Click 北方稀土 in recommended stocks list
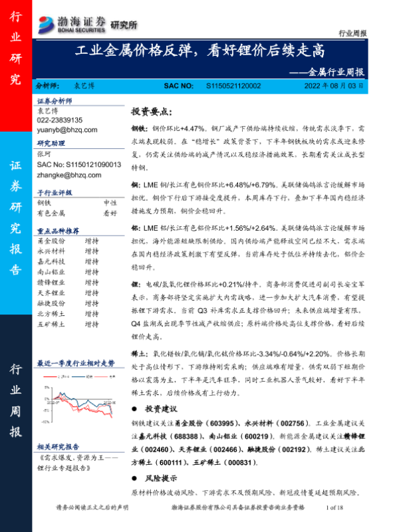Image resolution: width=399 pixels, height=532 pixels. pos(49,316)
